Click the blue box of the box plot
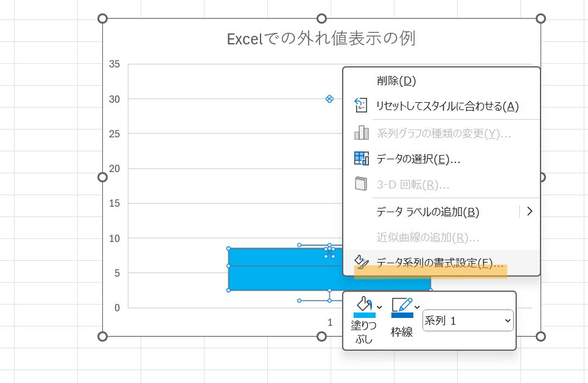 coord(274,269)
